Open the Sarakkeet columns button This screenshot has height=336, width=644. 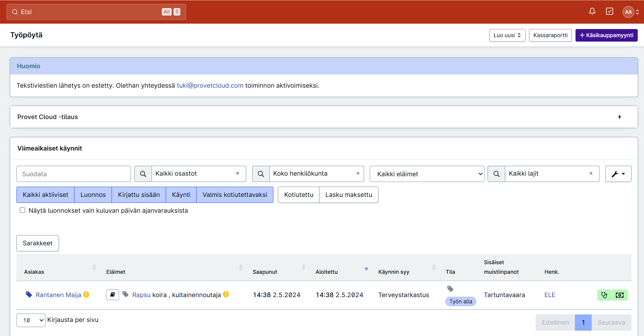(38, 243)
